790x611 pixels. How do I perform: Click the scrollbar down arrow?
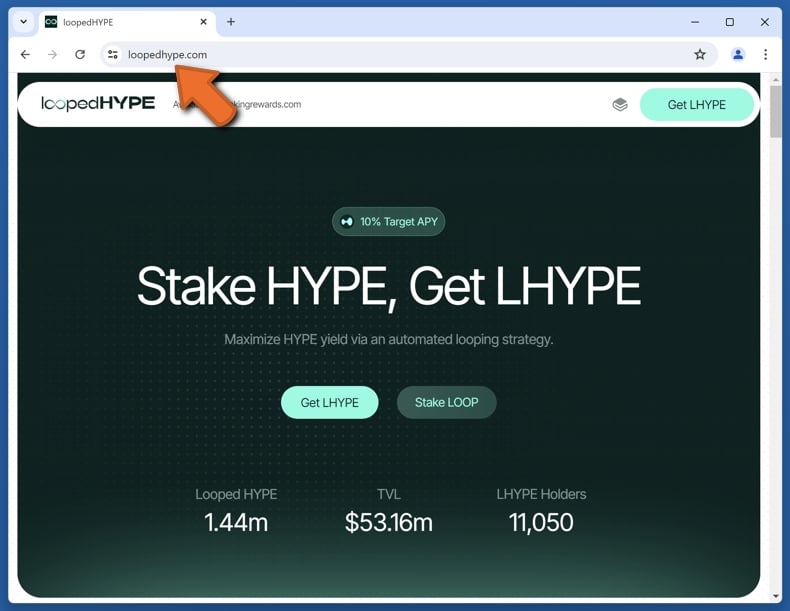pos(775,596)
